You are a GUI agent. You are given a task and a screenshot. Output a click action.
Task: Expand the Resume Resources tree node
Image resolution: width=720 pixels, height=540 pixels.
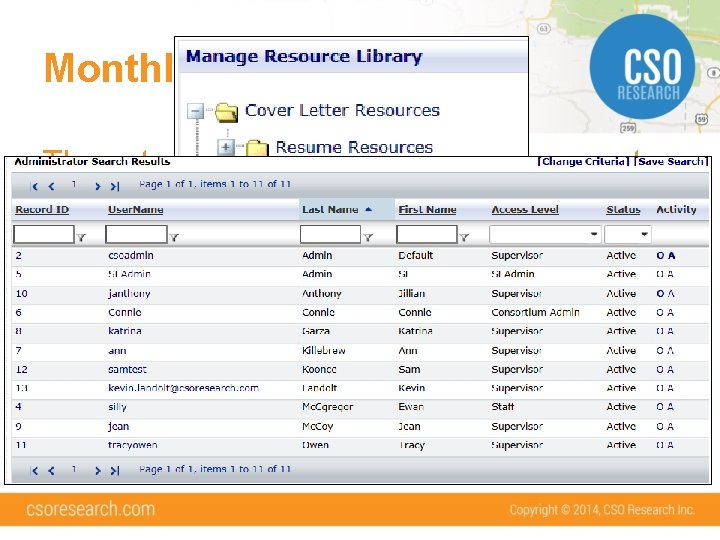click(x=225, y=147)
